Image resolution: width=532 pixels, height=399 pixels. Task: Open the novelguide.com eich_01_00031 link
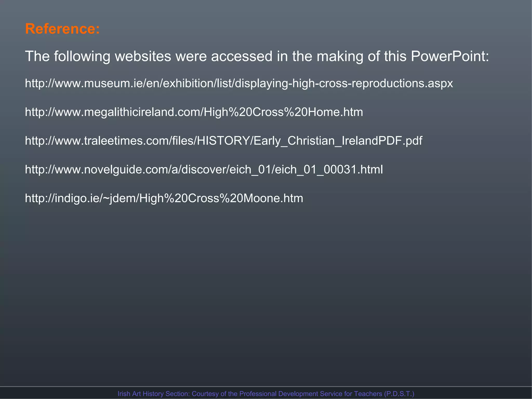click(x=204, y=170)
